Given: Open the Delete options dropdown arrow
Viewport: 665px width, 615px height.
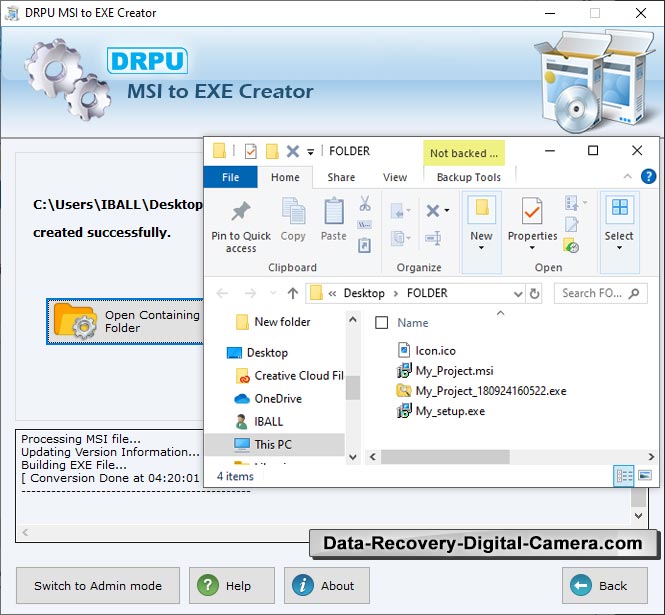Looking at the screenshot, I should pos(447,210).
